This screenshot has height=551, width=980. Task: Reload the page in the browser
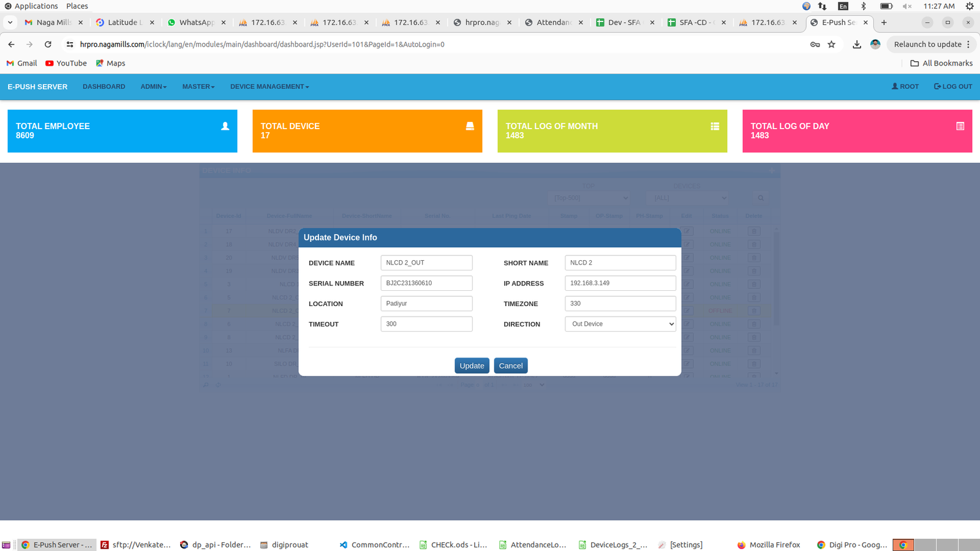(x=48, y=45)
